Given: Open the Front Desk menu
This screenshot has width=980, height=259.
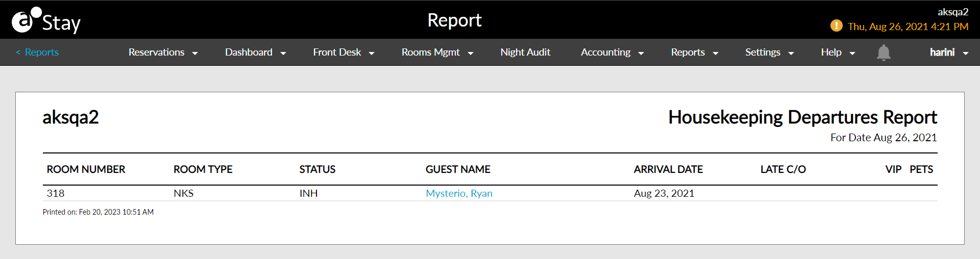Looking at the screenshot, I should click(344, 52).
